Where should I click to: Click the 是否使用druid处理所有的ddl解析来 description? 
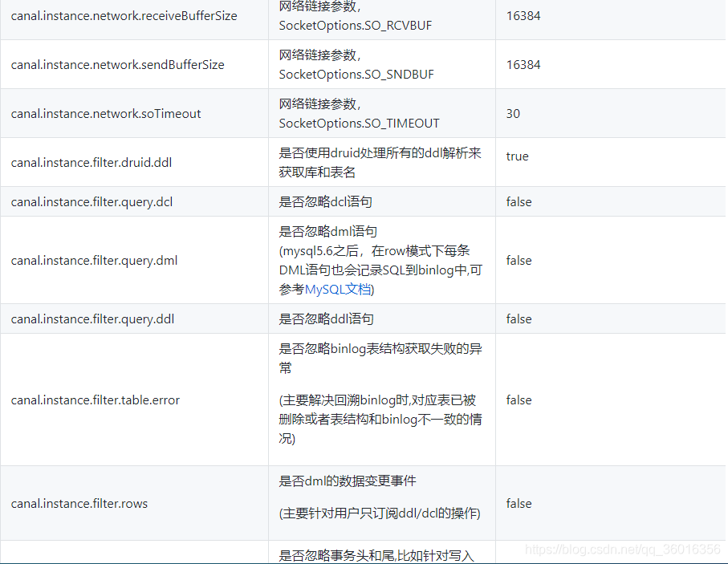380,153
